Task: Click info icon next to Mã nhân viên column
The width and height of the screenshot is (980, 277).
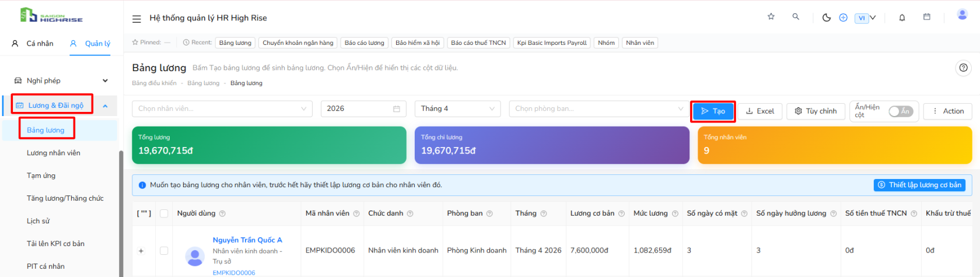Action: click(356, 213)
